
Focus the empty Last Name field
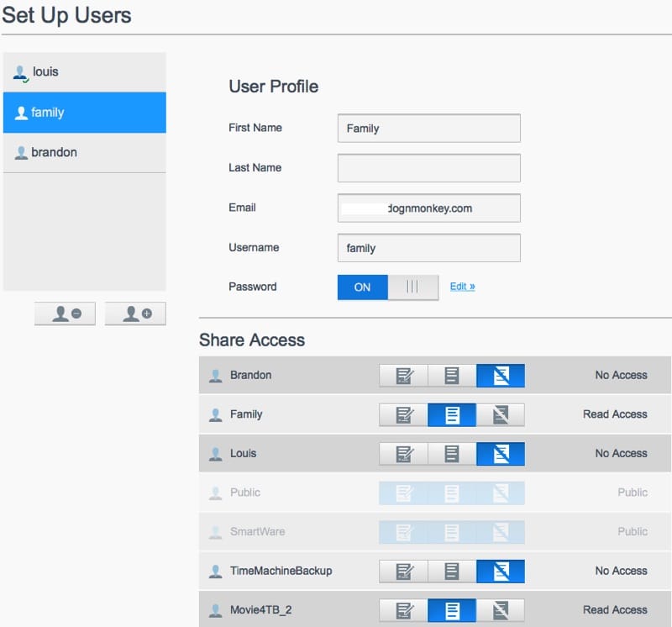click(x=428, y=168)
